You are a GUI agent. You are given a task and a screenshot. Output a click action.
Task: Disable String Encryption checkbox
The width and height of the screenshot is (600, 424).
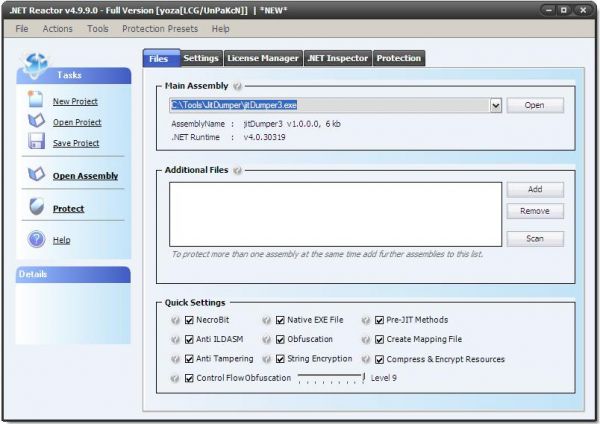click(280, 359)
